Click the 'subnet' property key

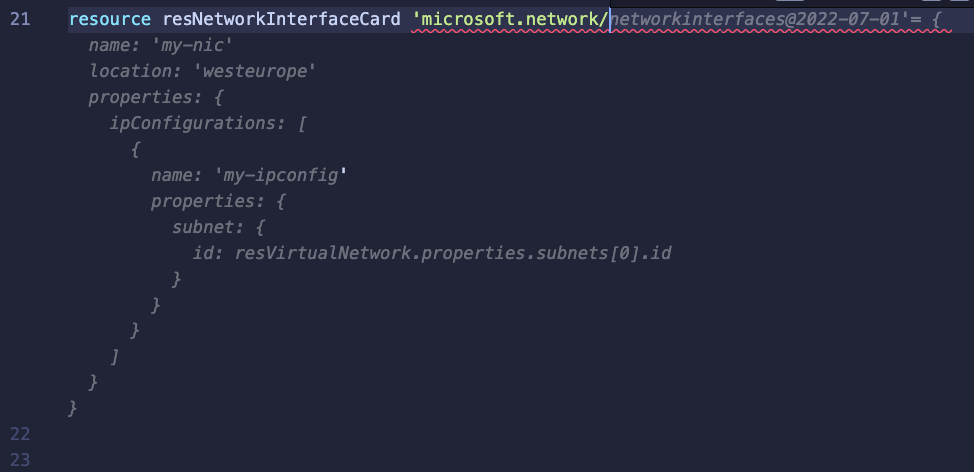[x=203, y=227]
